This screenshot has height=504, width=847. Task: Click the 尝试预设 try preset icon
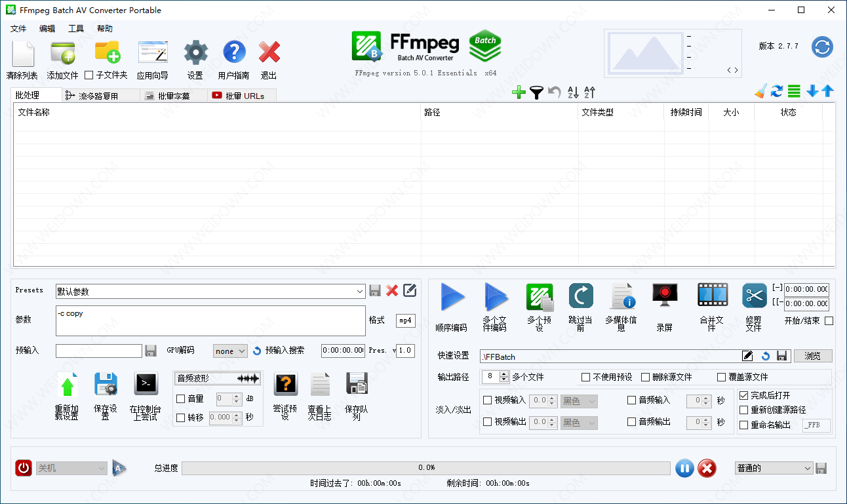tap(286, 385)
